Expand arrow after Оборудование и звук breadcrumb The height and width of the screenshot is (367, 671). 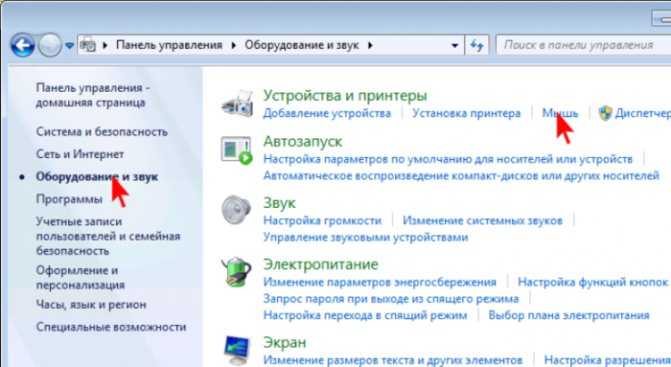click(370, 45)
